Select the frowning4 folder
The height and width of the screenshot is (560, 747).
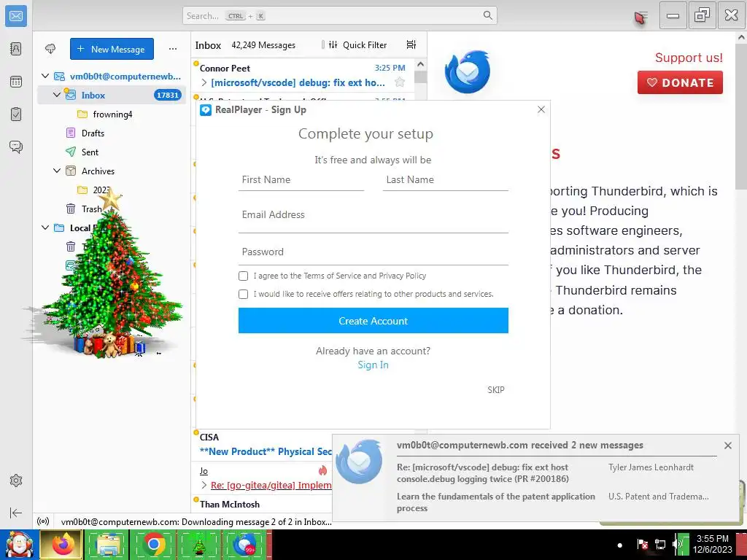(x=112, y=114)
